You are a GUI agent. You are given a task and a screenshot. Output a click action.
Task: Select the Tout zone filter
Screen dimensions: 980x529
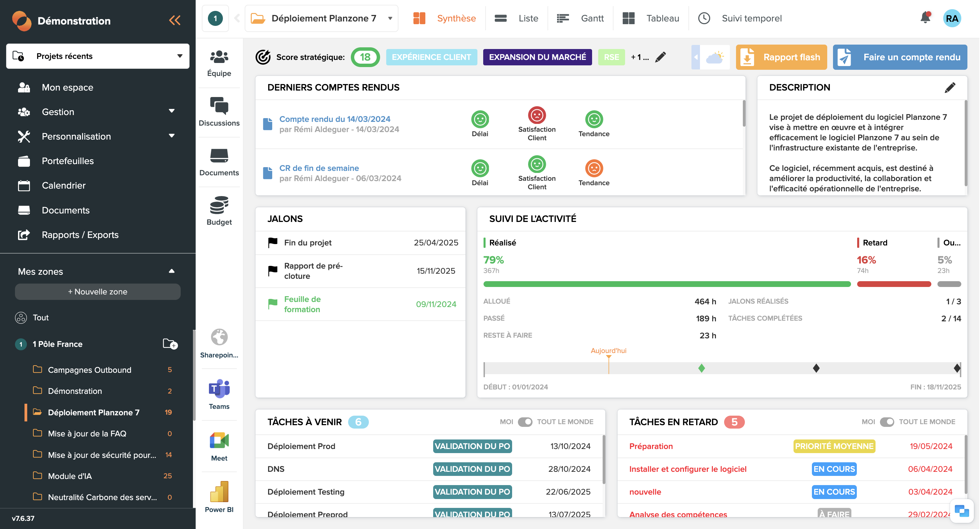pos(41,317)
